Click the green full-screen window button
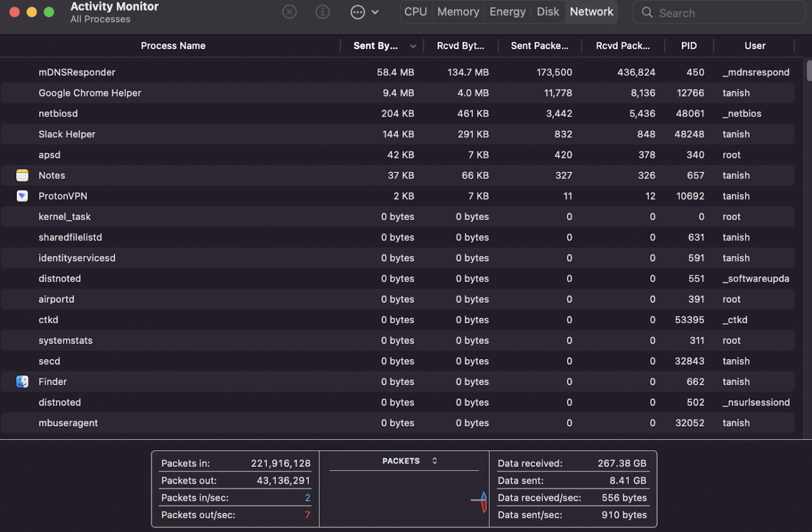Image resolution: width=812 pixels, height=532 pixels. [x=49, y=12]
